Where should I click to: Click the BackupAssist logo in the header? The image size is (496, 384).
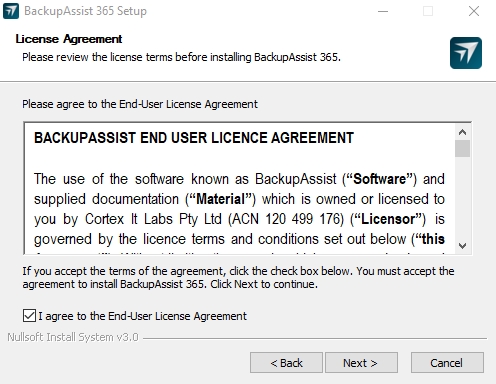coord(466,53)
